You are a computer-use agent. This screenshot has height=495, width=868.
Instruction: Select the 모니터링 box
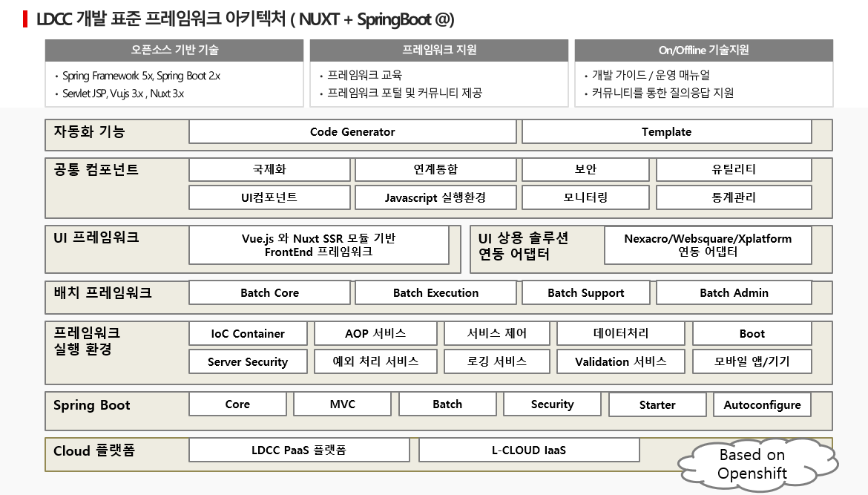pyautogui.click(x=585, y=197)
